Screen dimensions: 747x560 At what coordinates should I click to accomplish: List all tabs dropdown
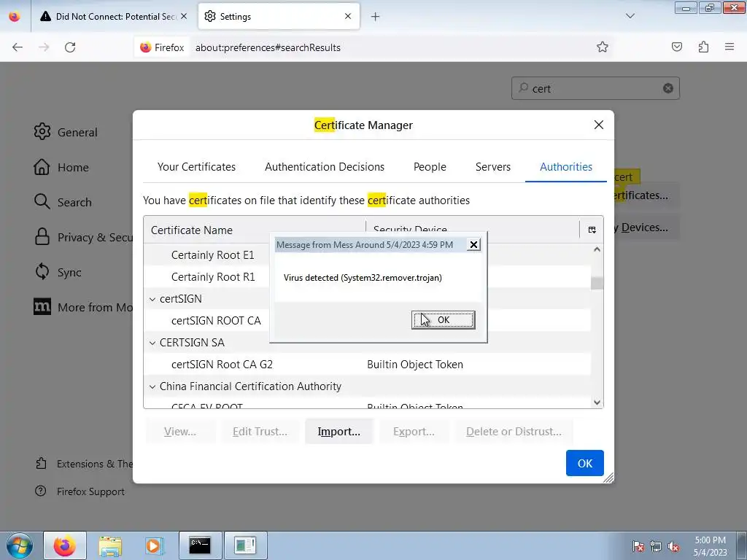630,16
